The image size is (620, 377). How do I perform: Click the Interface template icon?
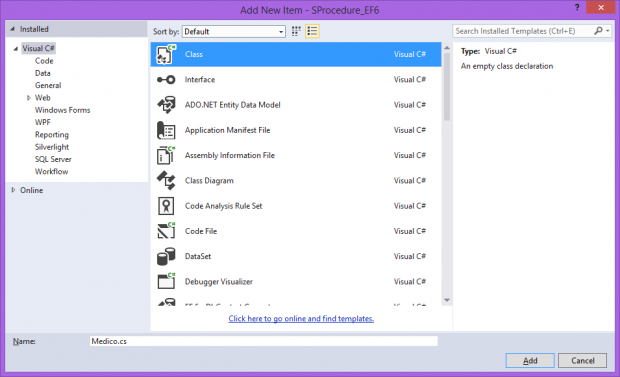point(166,80)
